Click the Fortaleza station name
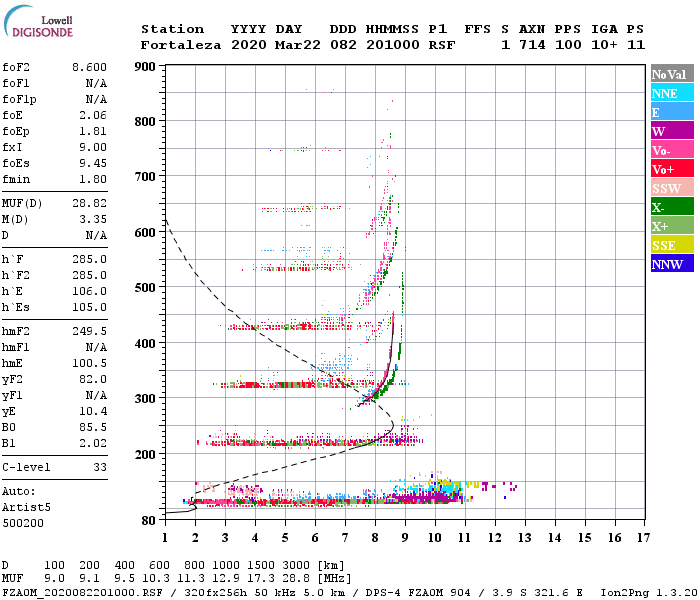The image size is (700, 600). coord(180,45)
